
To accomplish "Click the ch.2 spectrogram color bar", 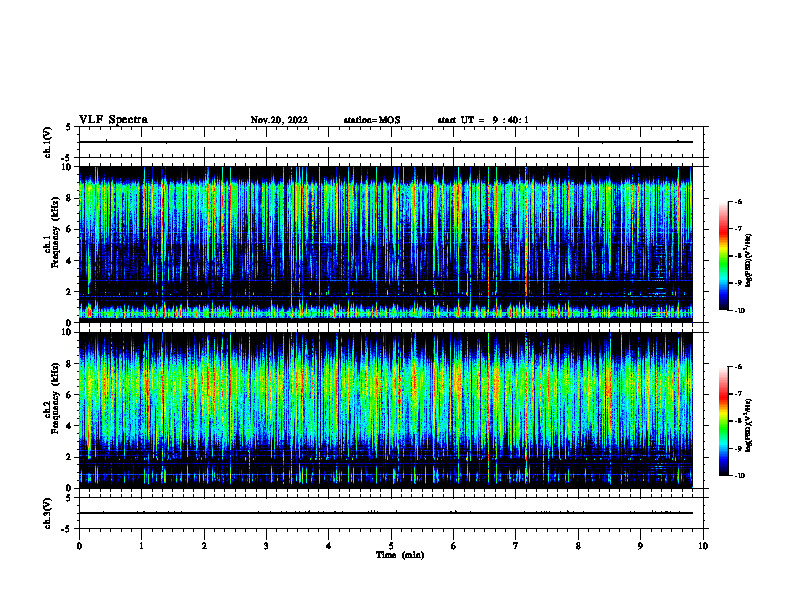I will click(723, 421).
